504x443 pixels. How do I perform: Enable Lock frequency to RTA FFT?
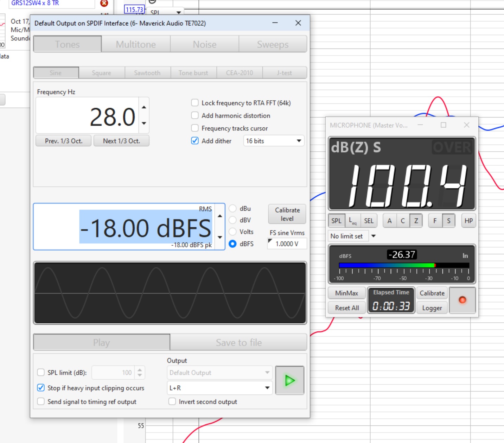point(194,103)
